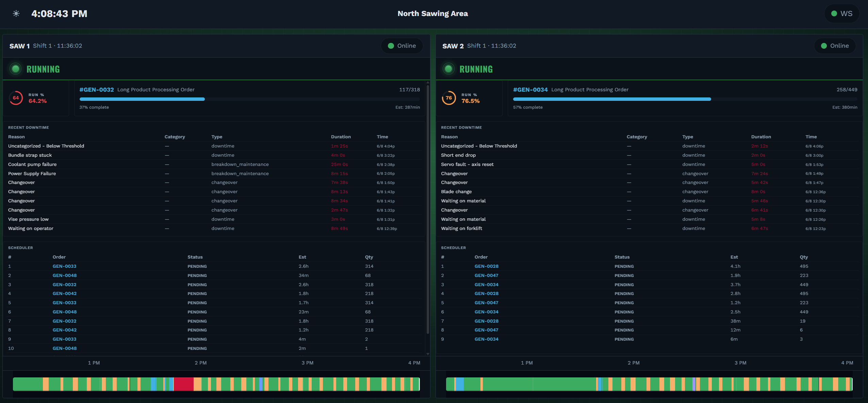Select the Saw 1 run percent gauge showing 64
868x403 pixels.
click(16, 98)
